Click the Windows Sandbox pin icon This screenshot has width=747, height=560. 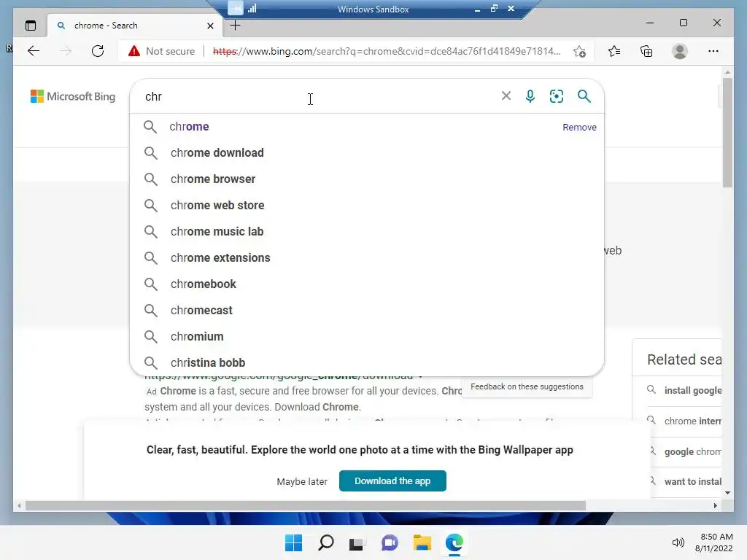click(x=236, y=8)
